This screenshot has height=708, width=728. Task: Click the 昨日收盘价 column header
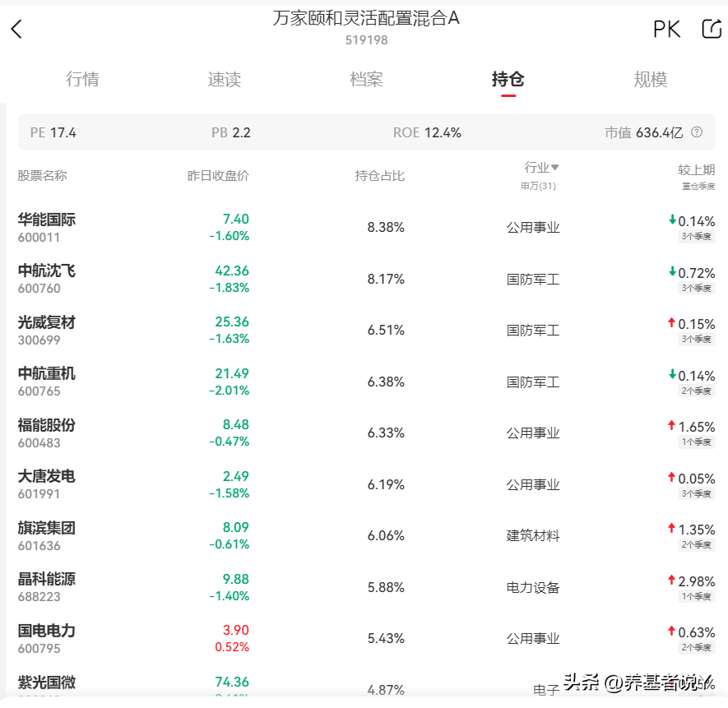(x=218, y=175)
